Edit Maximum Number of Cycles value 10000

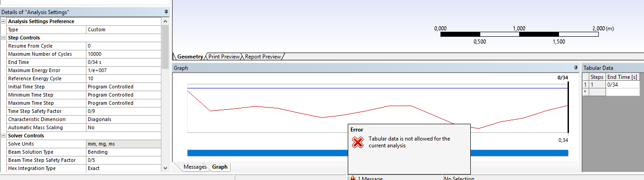point(123,54)
